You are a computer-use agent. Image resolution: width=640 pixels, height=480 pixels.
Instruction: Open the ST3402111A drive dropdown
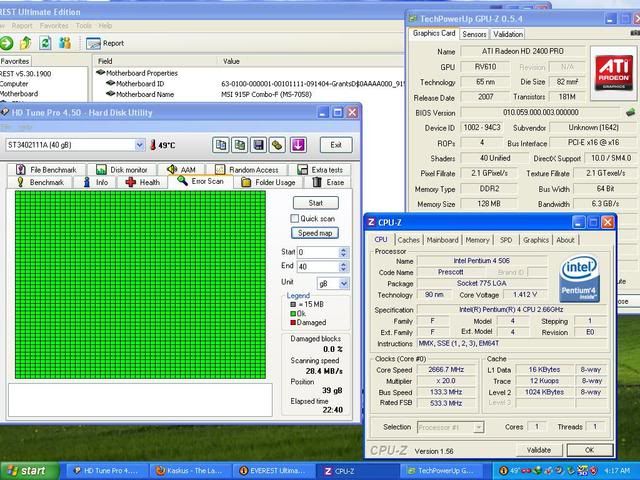(x=140, y=145)
